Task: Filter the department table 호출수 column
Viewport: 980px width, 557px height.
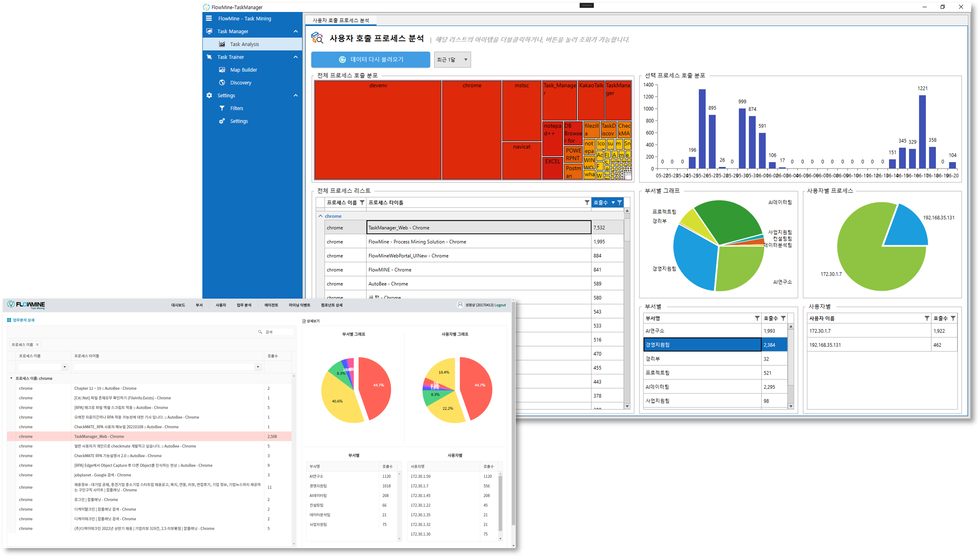Action: tap(783, 318)
